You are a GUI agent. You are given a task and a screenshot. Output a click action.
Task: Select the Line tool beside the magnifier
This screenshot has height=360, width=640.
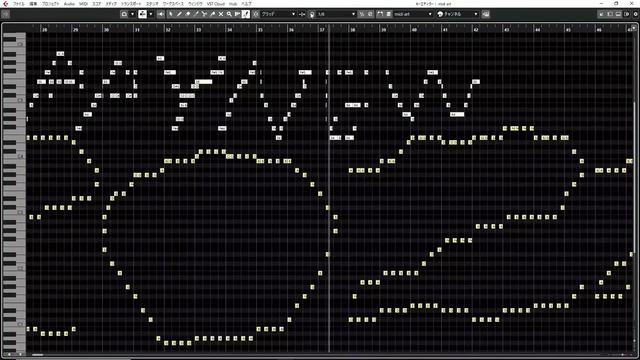pyautogui.click(x=237, y=14)
